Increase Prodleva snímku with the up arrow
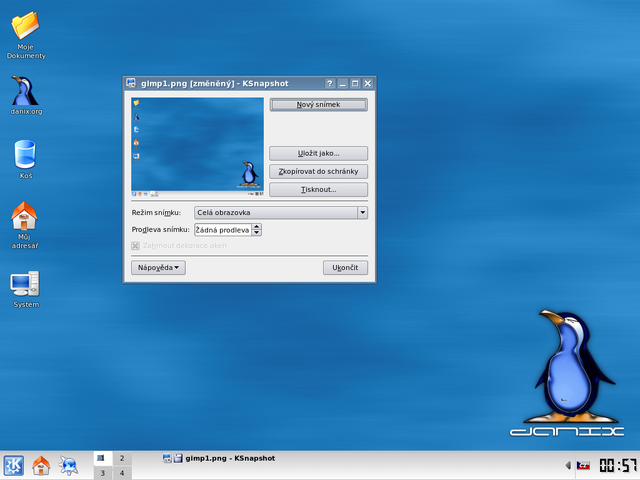The width and height of the screenshot is (640, 480). pyautogui.click(x=256, y=227)
